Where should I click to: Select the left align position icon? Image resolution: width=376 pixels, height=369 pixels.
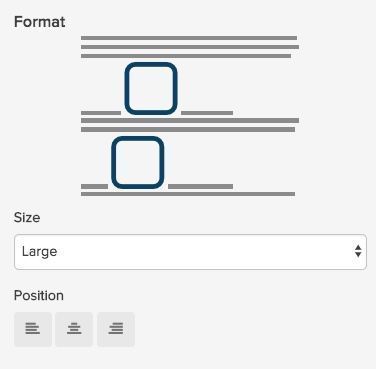click(33, 329)
